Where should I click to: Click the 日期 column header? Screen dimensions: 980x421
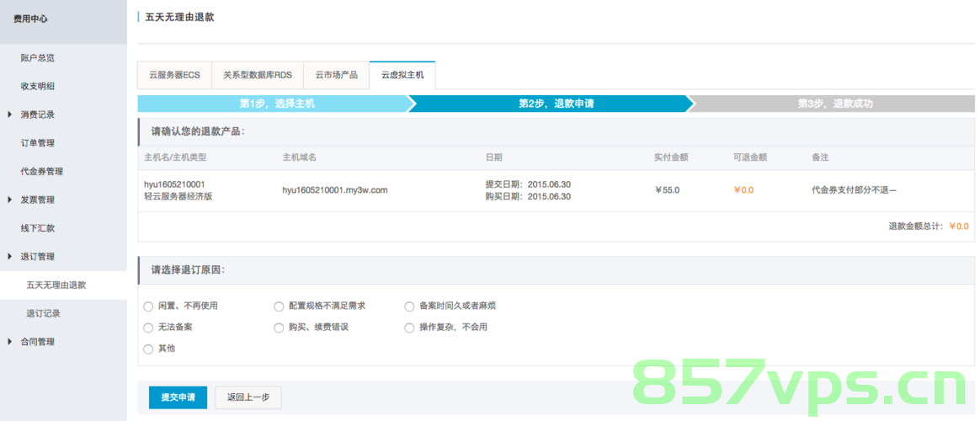[493, 157]
